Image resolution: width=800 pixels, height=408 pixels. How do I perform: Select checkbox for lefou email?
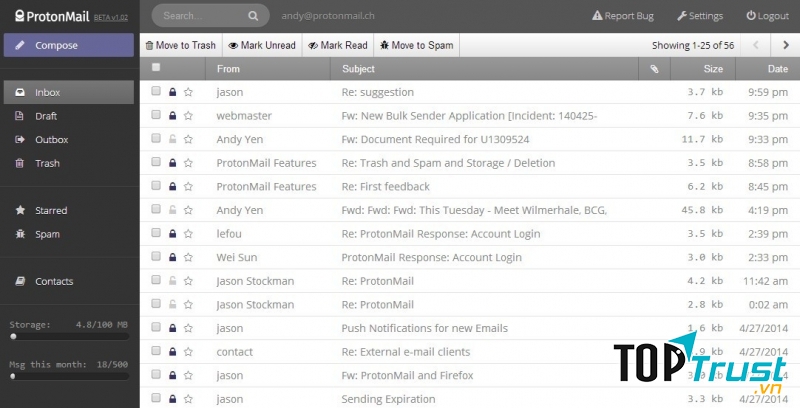point(156,233)
